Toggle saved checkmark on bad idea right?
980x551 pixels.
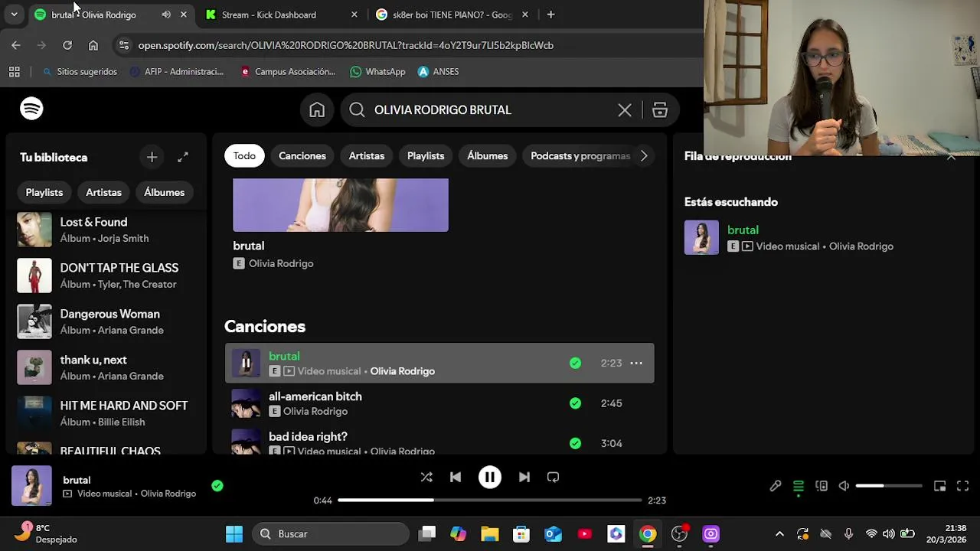tap(575, 443)
